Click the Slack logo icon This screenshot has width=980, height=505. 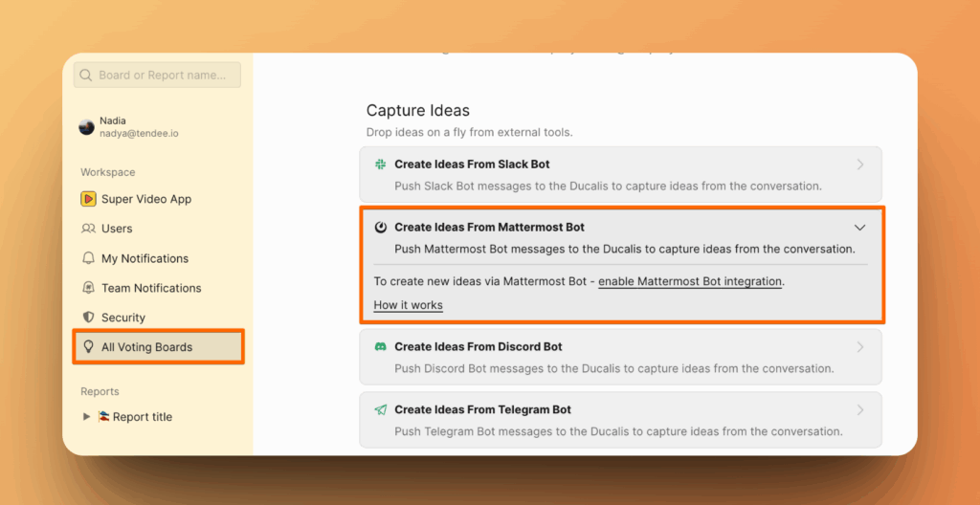(380, 165)
